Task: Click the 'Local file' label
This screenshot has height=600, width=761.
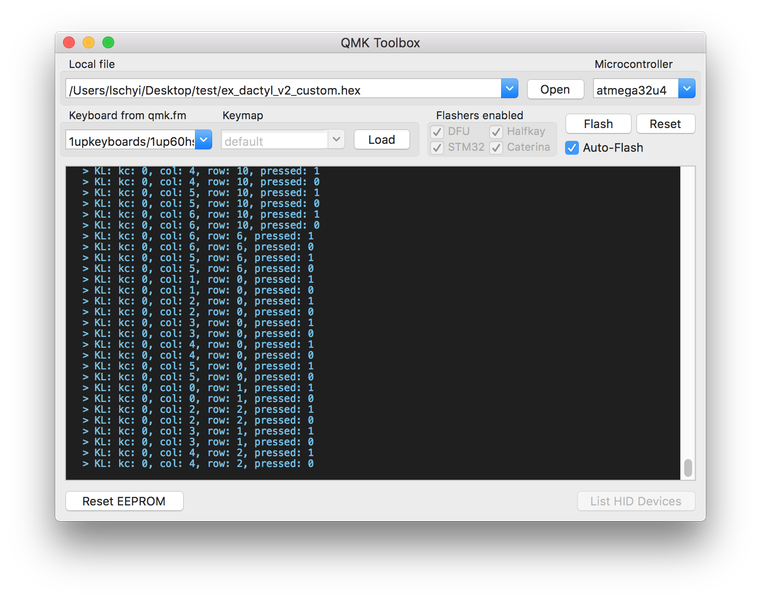Action: [92, 64]
